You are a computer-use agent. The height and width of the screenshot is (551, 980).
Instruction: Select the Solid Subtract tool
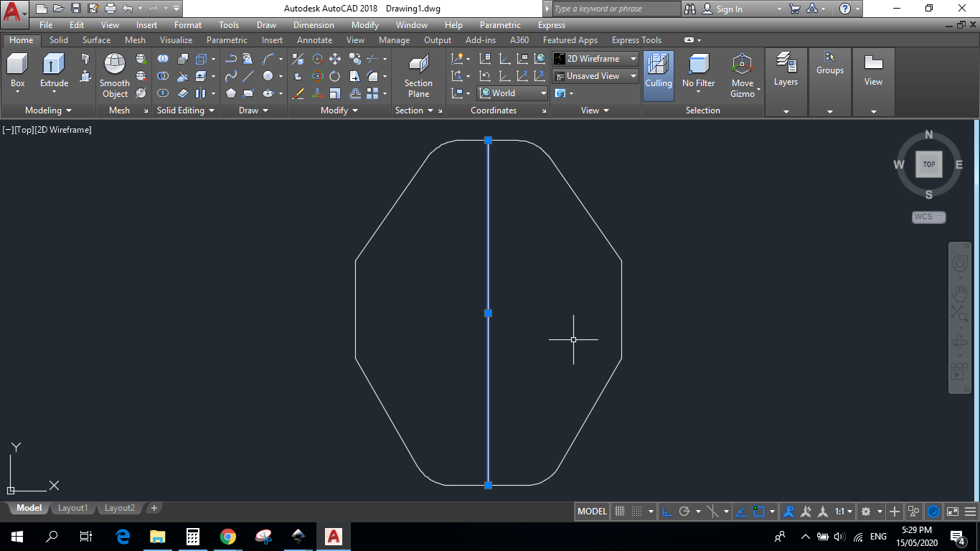163,76
